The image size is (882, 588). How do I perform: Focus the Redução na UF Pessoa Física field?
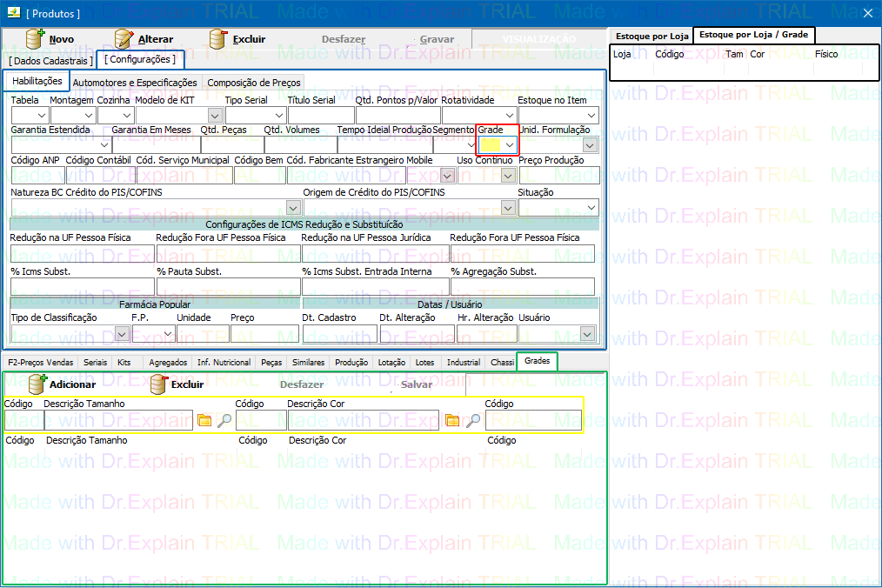tap(82, 254)
